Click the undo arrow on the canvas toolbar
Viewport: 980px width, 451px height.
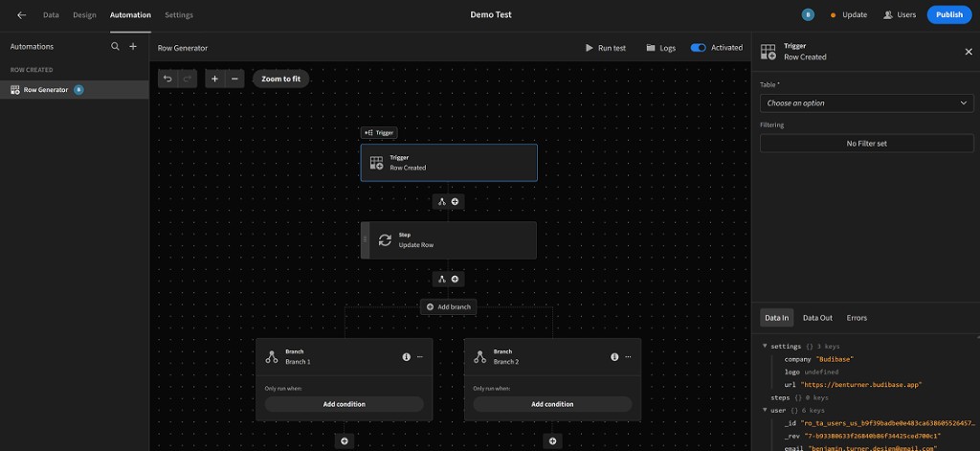coord(167,79)
